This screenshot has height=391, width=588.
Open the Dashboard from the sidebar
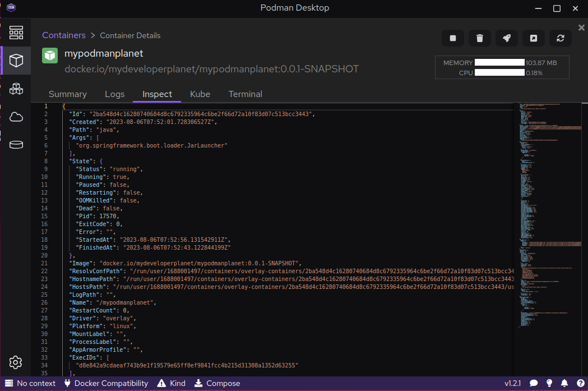[x=16, y=33]
